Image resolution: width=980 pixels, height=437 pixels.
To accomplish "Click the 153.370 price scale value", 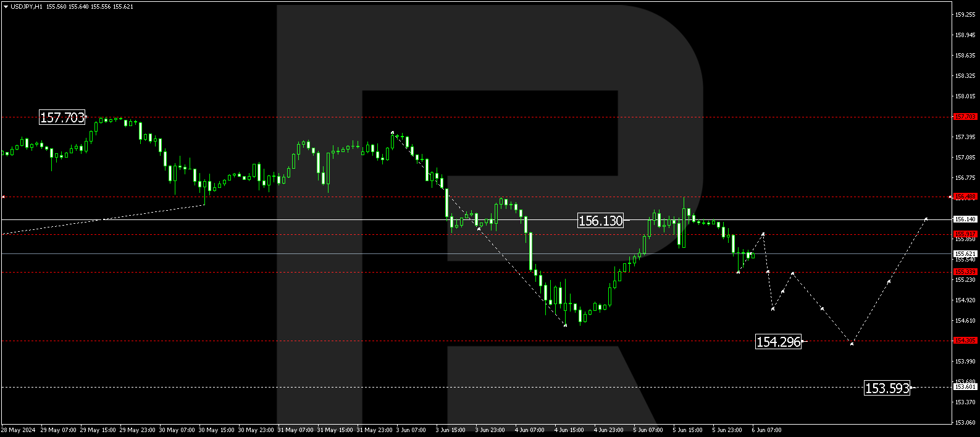I will (965, 402).
